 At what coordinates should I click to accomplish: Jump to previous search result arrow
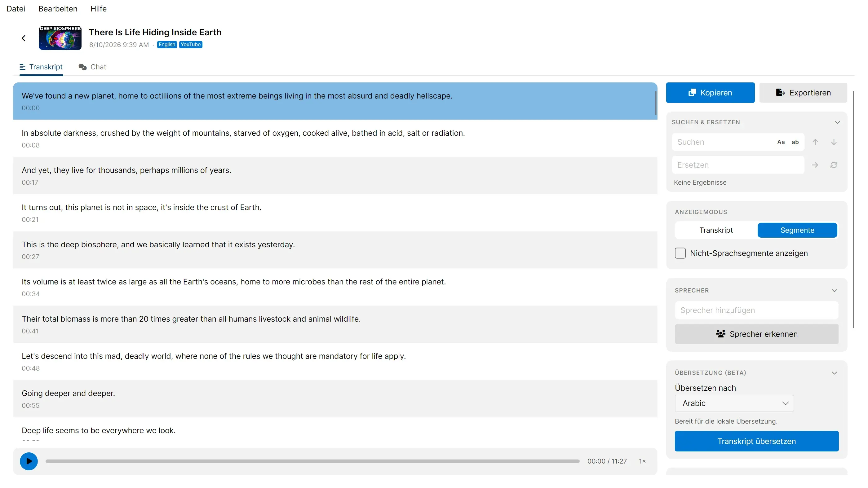tap(815, 142)
